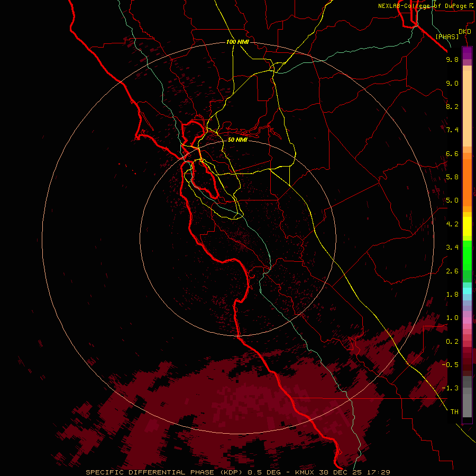Screen dimensions: 476x476
Task: Pick the cyan segment of the color bar
Action: 467,291
